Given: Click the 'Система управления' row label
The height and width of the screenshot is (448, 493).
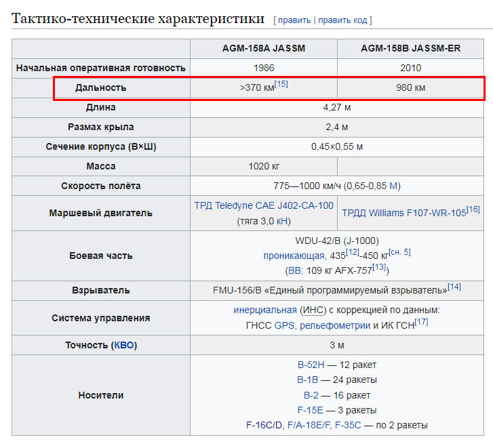Looking at the screenshot, I should [x=101, y=318].
